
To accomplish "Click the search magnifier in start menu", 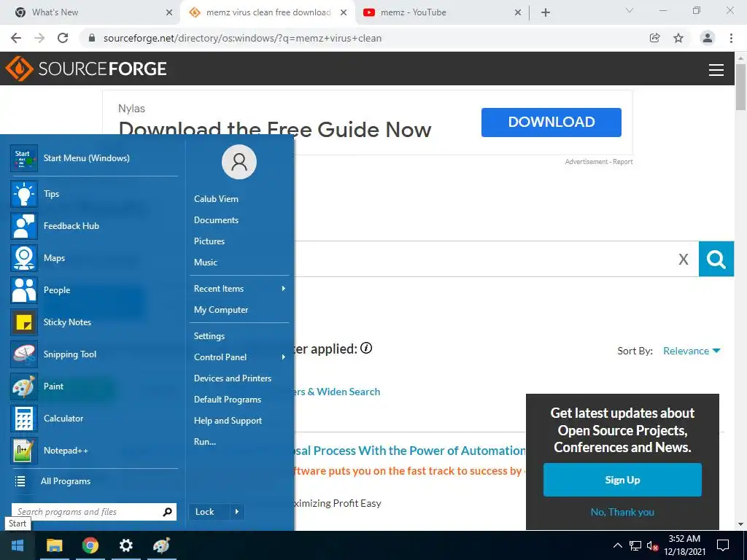I will pyautogui.click(x=167, y=512).
